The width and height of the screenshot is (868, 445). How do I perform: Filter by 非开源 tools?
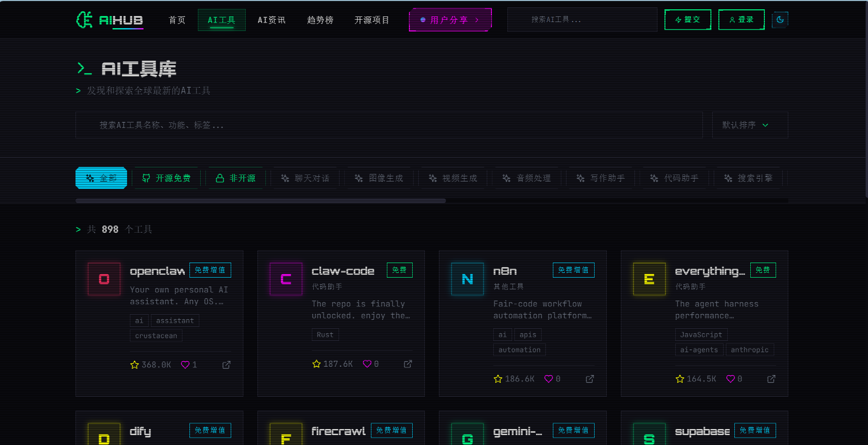coord(236,178)
